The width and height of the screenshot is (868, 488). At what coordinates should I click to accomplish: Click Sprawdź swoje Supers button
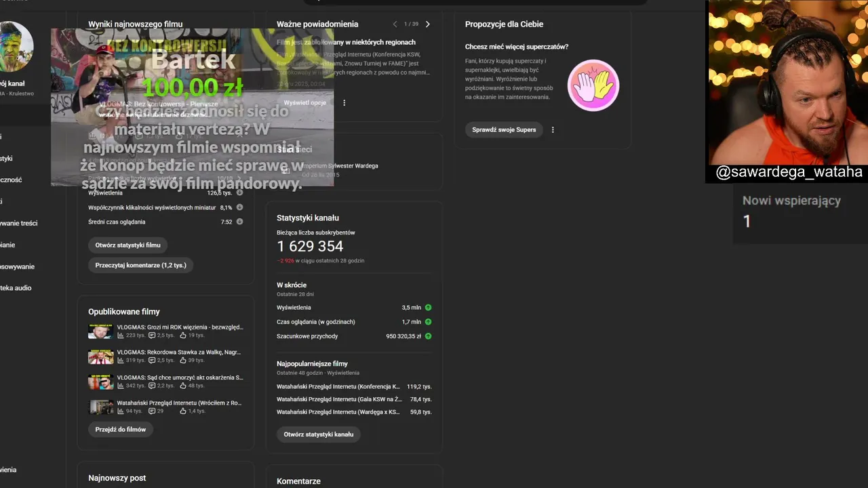(504, 129)
